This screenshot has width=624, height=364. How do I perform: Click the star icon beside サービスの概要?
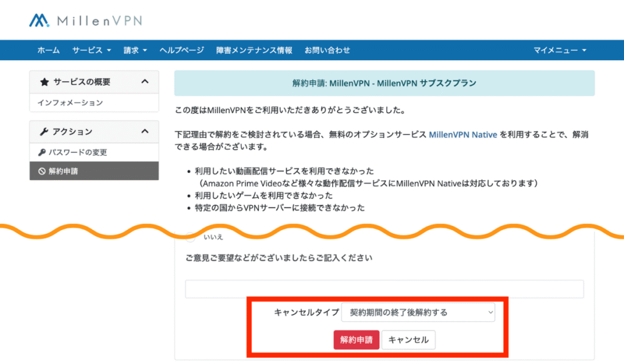point(44,82)
